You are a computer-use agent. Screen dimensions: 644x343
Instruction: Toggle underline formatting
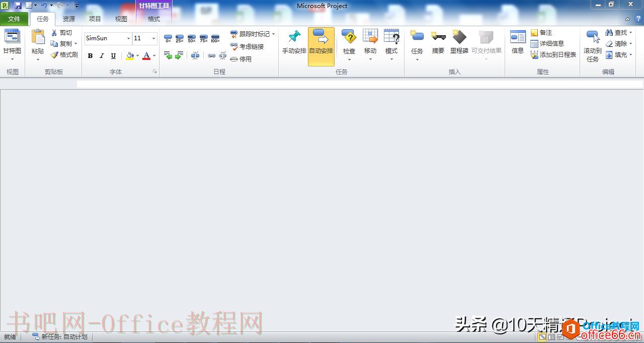[x=113, y=56]
